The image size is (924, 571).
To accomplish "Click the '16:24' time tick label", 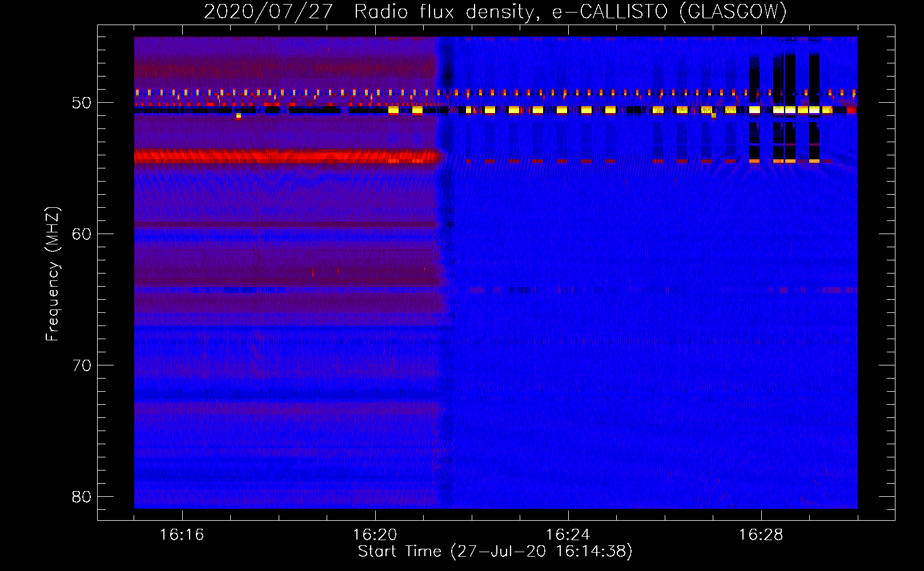I will (568, 535).
